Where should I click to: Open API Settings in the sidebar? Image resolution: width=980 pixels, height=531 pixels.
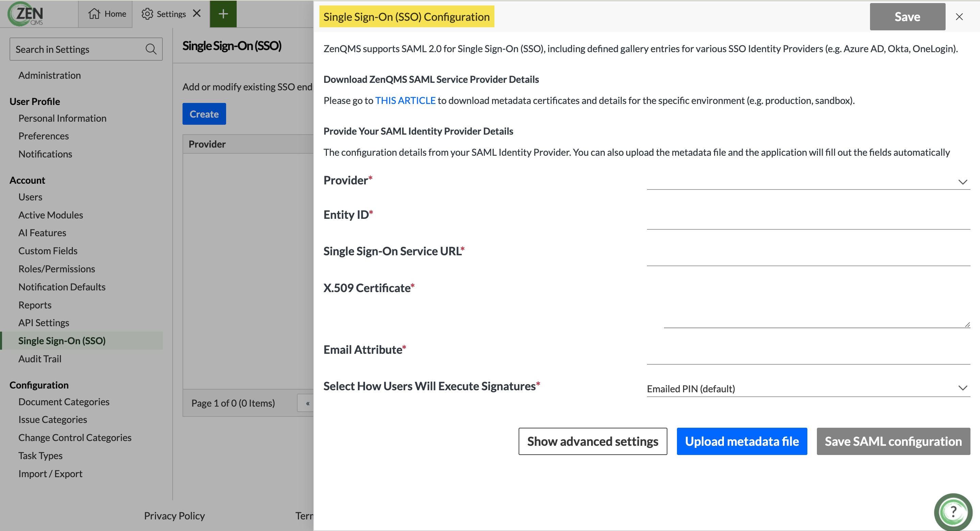[44, 322]
